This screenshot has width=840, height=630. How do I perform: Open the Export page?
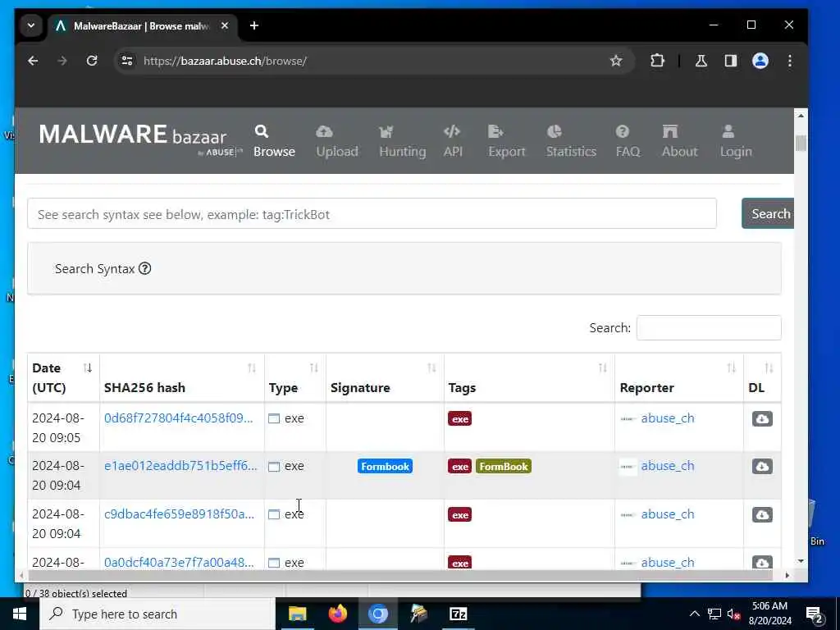[x=506, y=141]
